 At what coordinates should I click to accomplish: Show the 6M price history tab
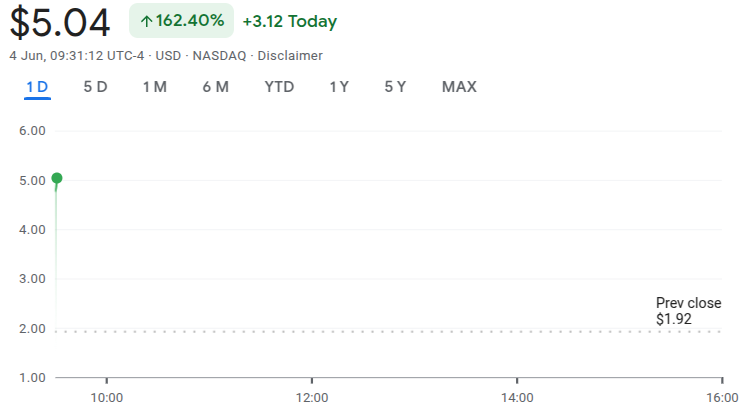[215, 87]
